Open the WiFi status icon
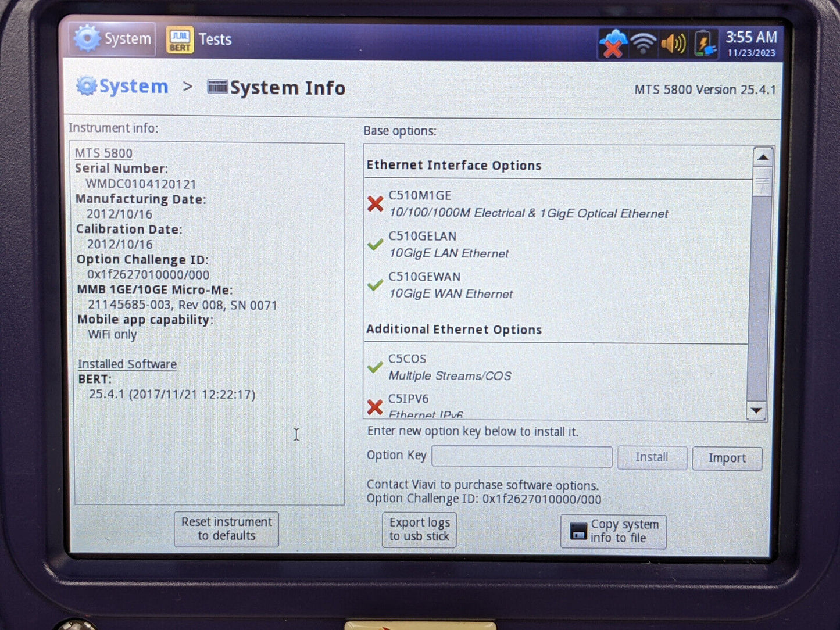840x630 pixels. point(643,44)
